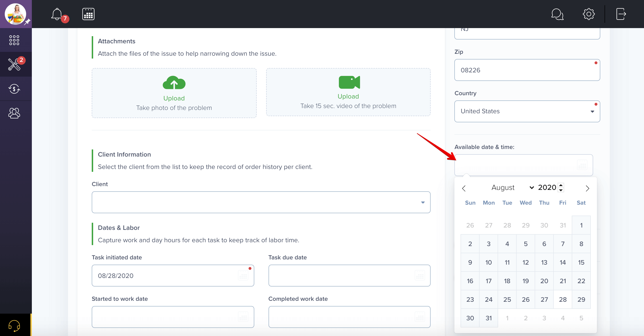
Task: Select August 13 in calendar
Action: pos(544,262)
